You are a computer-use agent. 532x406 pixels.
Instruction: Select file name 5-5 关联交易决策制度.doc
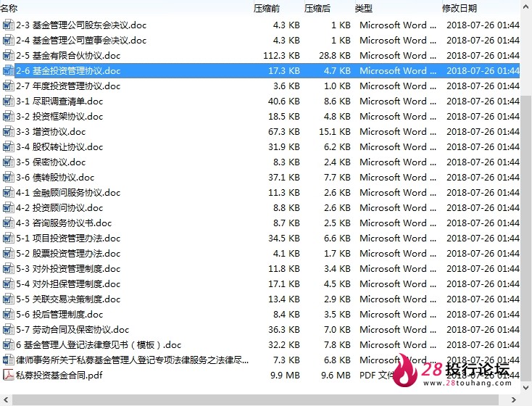68,299
